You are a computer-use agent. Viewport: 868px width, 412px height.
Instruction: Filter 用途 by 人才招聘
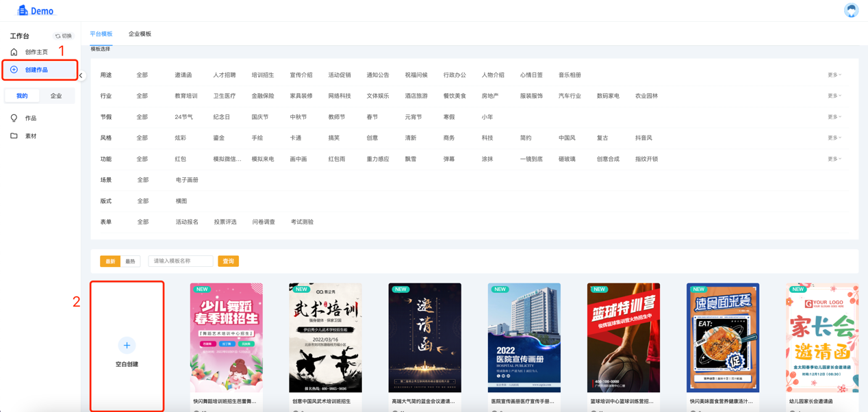click(x=224, y=75)
